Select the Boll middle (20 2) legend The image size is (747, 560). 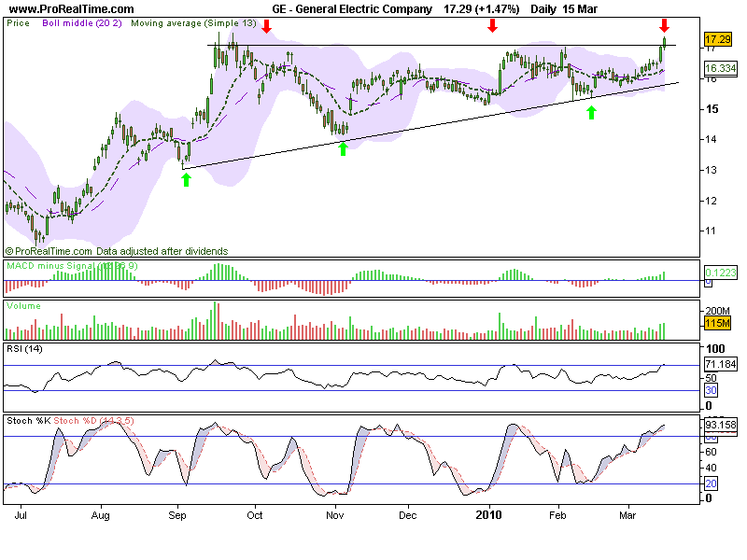[x=82, y=23]
